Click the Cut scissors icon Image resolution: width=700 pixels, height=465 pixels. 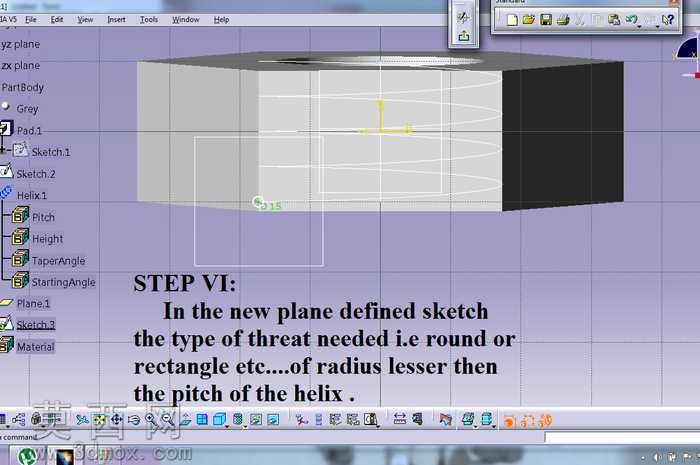pos(579,20)
